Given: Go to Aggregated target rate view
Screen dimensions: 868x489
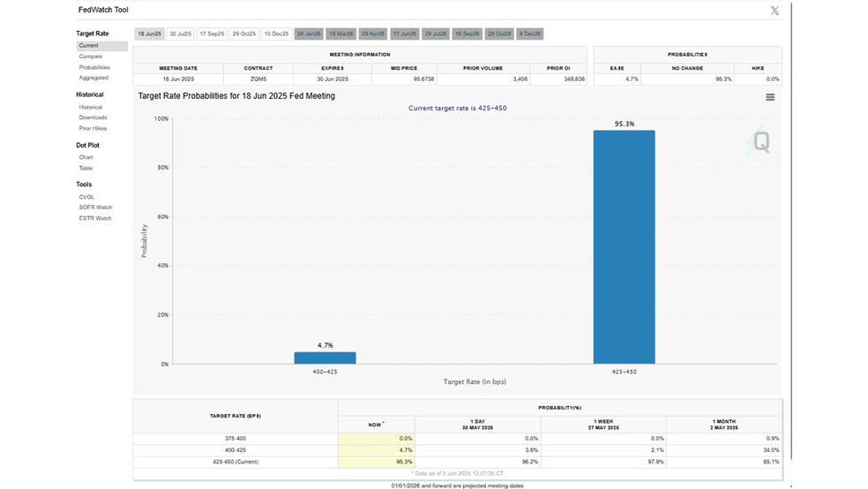Looking at the screenshot, I should (x=94, y=78).
